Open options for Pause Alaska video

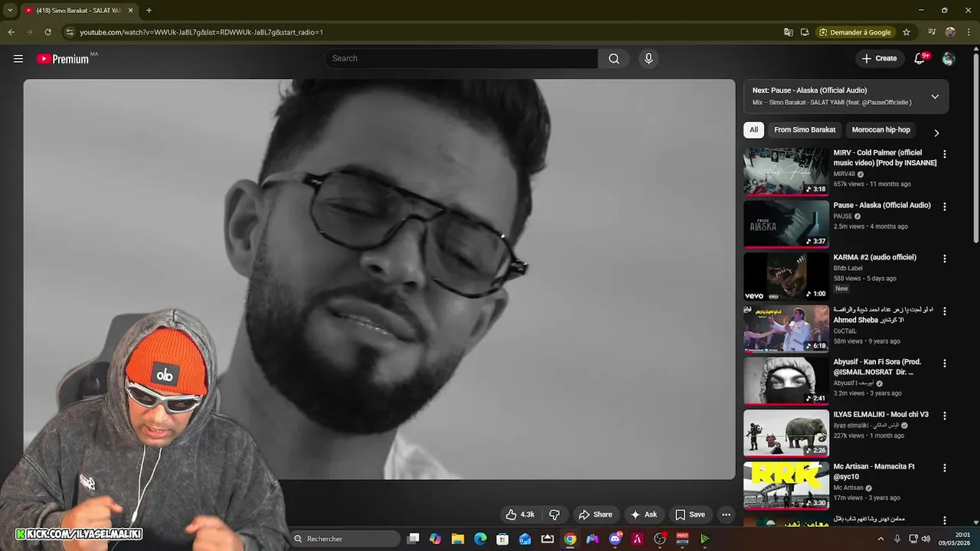pyautogui.click(x=945, y=207)
